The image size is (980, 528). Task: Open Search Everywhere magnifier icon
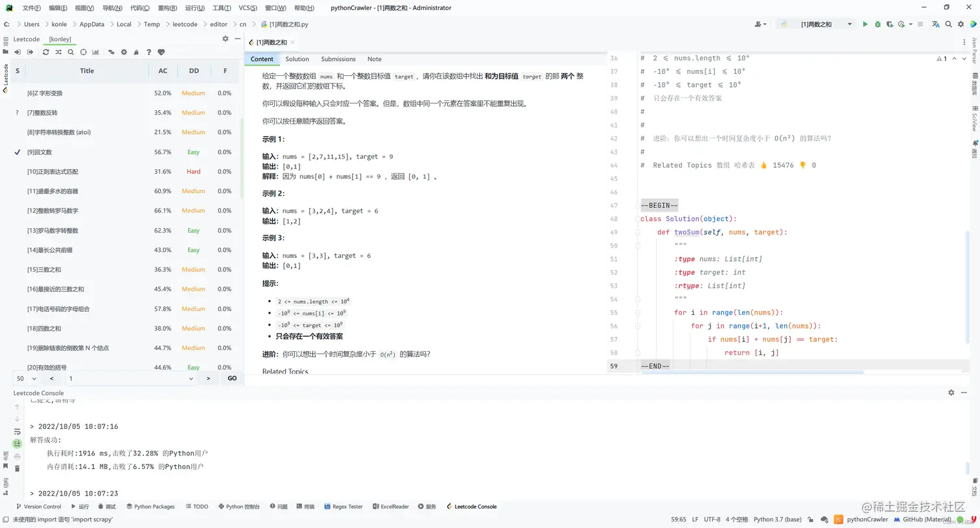click(x=948, y=24)
